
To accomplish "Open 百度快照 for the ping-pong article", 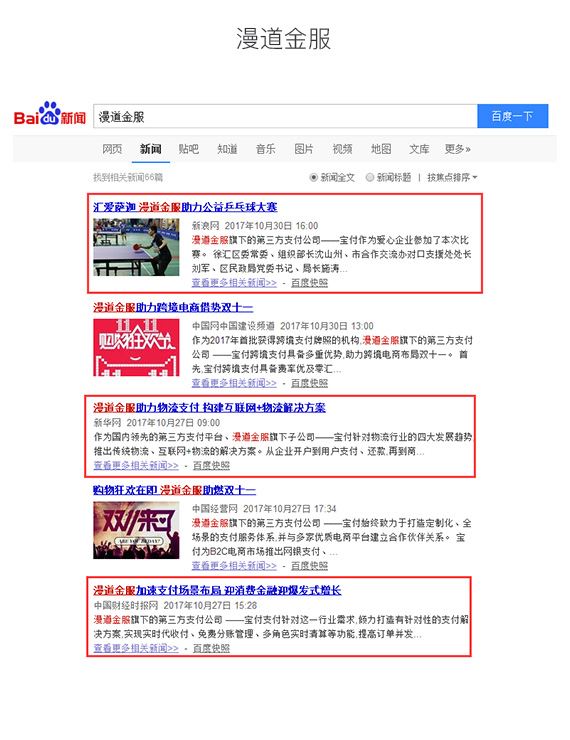I will coord(310,283).
